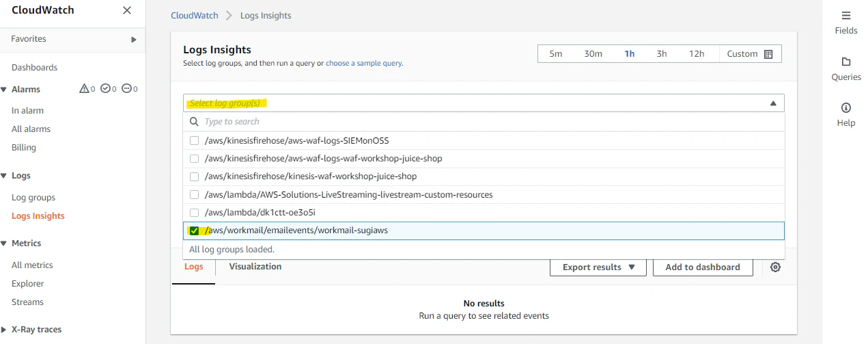Image resolution: width=868 pixels, height=344 pixels.
Task: Click 'All log groups loaded.' text
Action: 232,250
